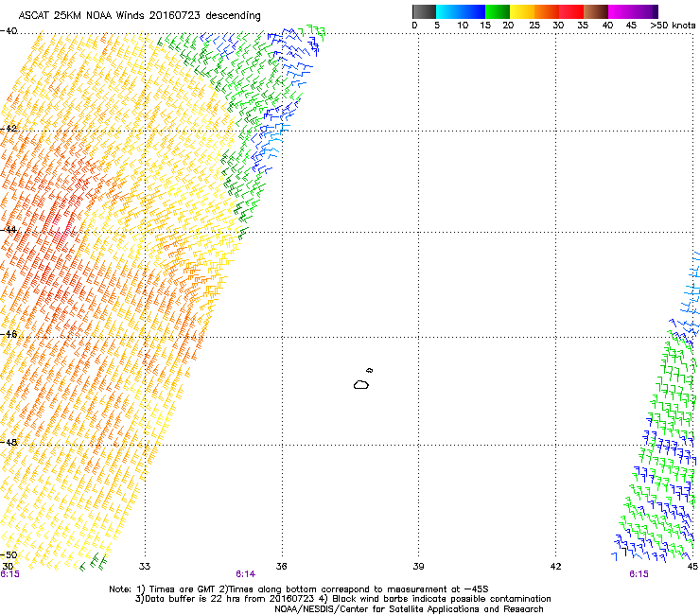Image resolution: width=700 pixels, height=615 pixels.
Task: Click the '10' label under the color bar
Action: 463,26
